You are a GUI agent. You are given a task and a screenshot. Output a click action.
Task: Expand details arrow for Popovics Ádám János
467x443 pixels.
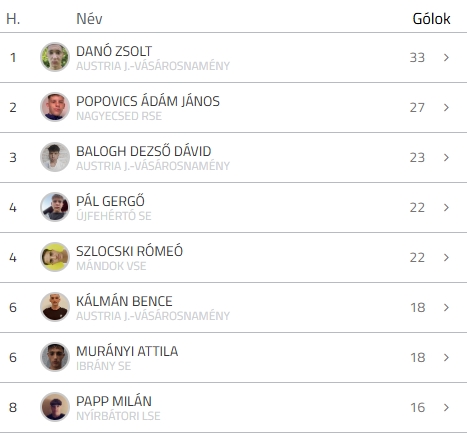pyautogui.click(x=446, y=107)
